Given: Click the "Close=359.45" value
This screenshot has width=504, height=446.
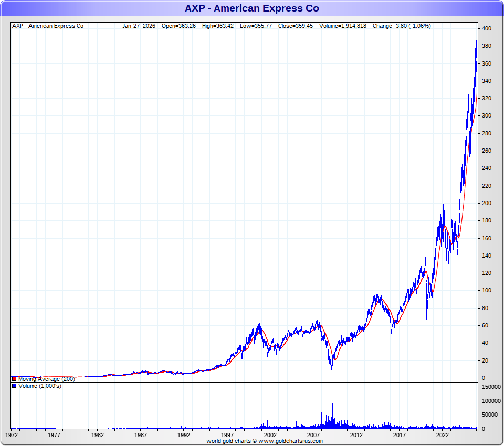Looking at the screenshot, I should (x=296, y=26).
